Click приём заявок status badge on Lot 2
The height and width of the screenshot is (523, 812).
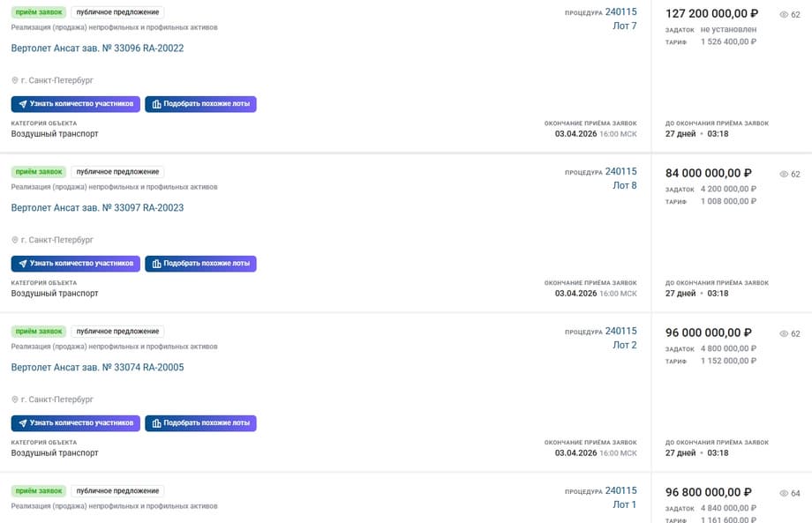coord(39,332)
